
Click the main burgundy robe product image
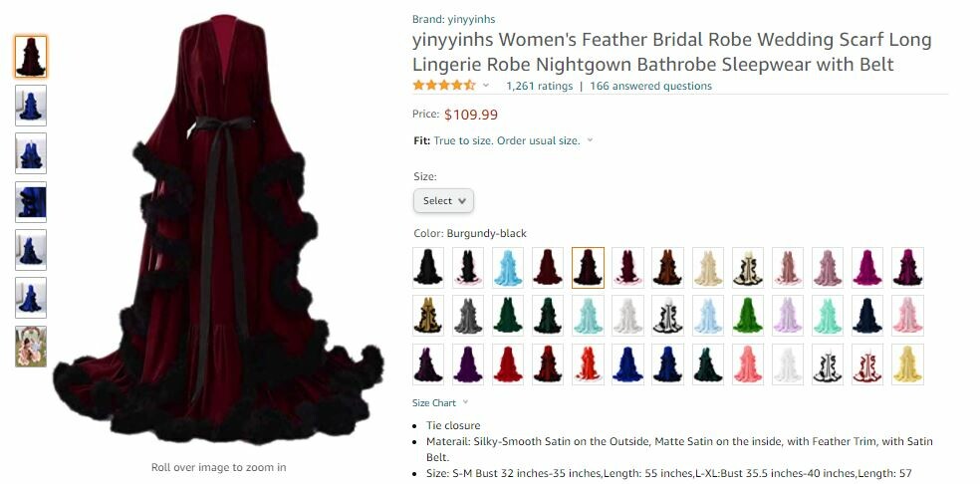219,228
